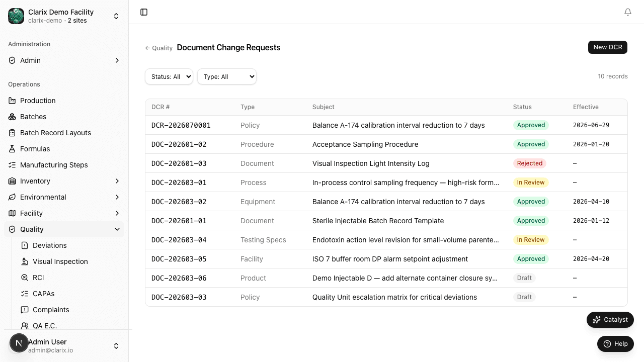This screenshot has width=644, height=362.
Task: Open record DOC-202601-02
Action: pyautogui.click(x=179, y=144)
